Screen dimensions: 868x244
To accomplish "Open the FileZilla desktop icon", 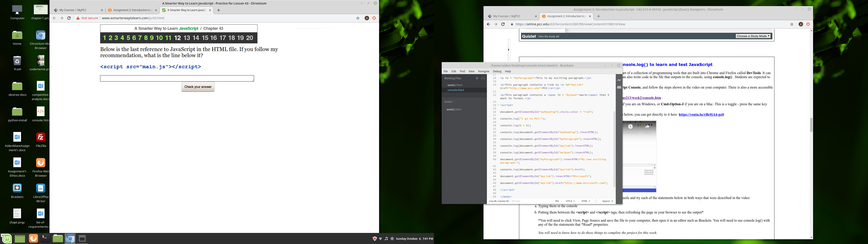I will (x=41, y=138).
